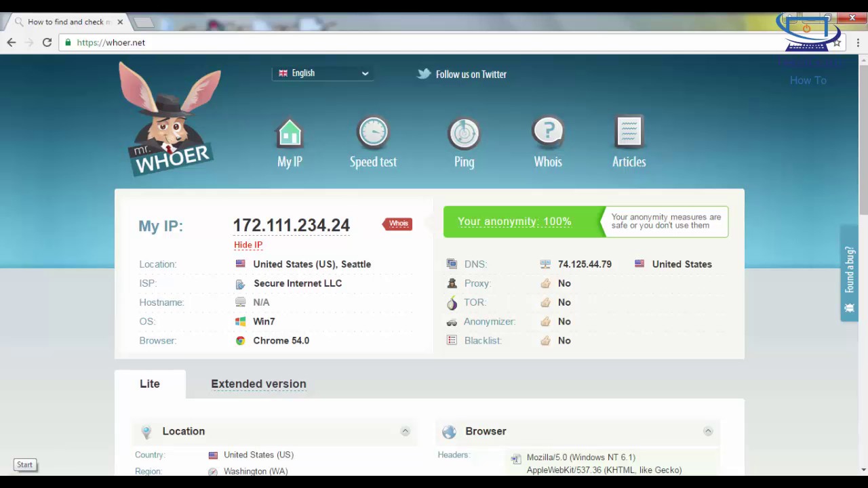Open the Whois question mark icon
Image resolution: width=868 pixels, height=488 pixels.
(548, 133)
